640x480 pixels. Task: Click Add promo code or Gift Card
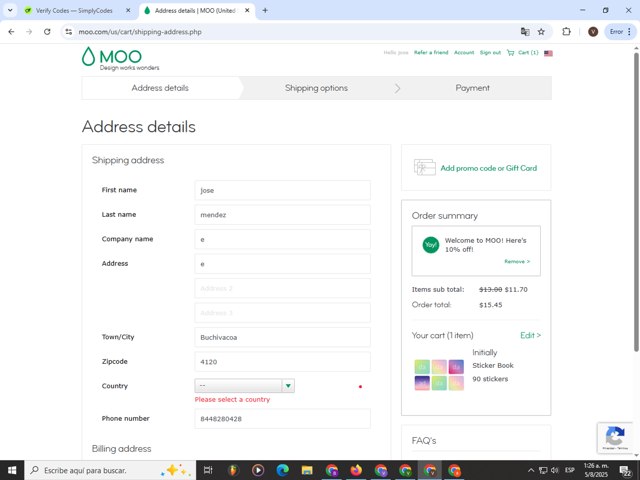[489, 168]
